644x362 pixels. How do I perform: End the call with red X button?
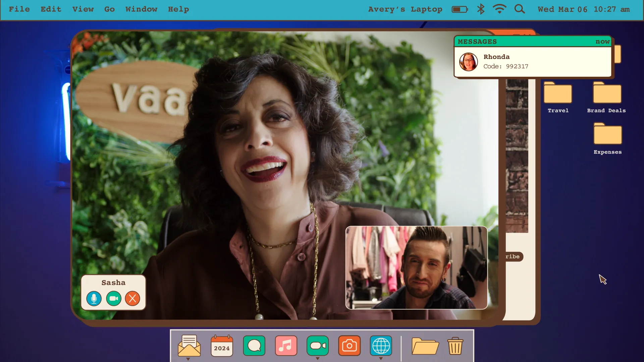[132, 298]
